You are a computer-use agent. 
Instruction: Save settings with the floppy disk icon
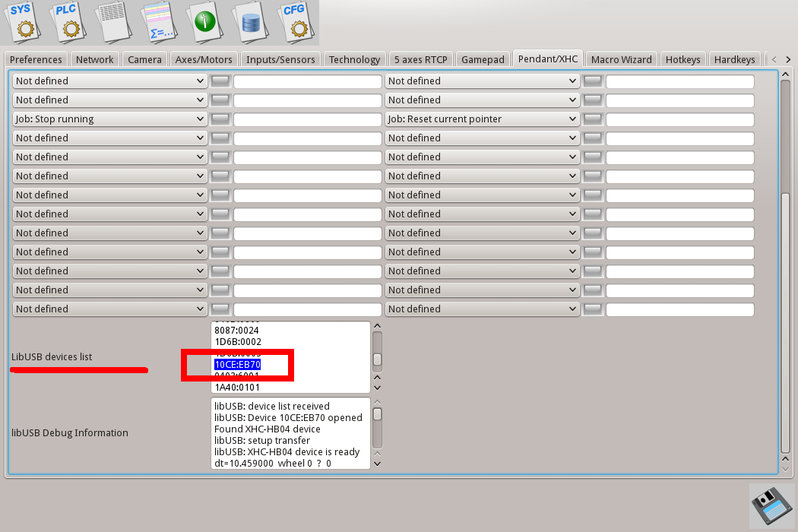click(771, 505)
